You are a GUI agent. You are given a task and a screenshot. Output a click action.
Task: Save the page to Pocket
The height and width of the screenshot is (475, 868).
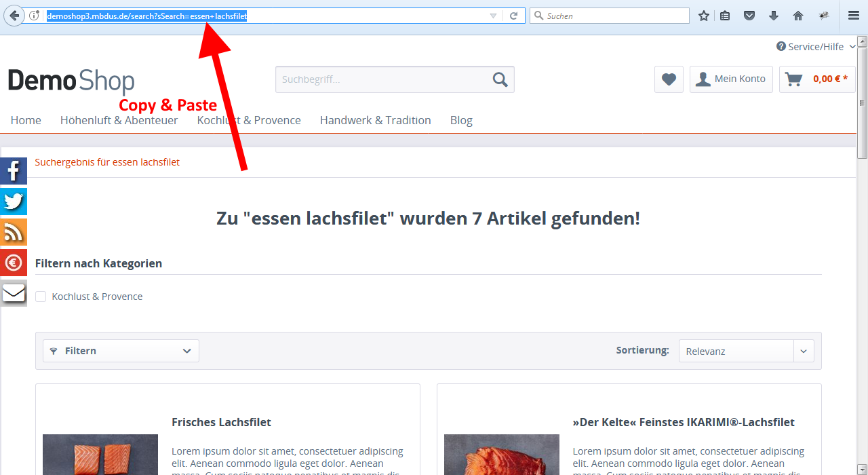click(749, 15)
